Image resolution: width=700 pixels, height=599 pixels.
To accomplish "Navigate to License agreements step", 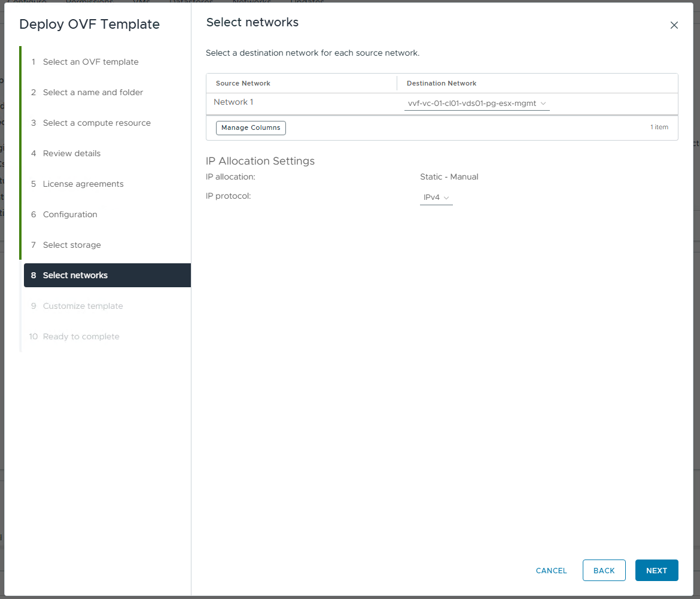I will click(83, 184).
